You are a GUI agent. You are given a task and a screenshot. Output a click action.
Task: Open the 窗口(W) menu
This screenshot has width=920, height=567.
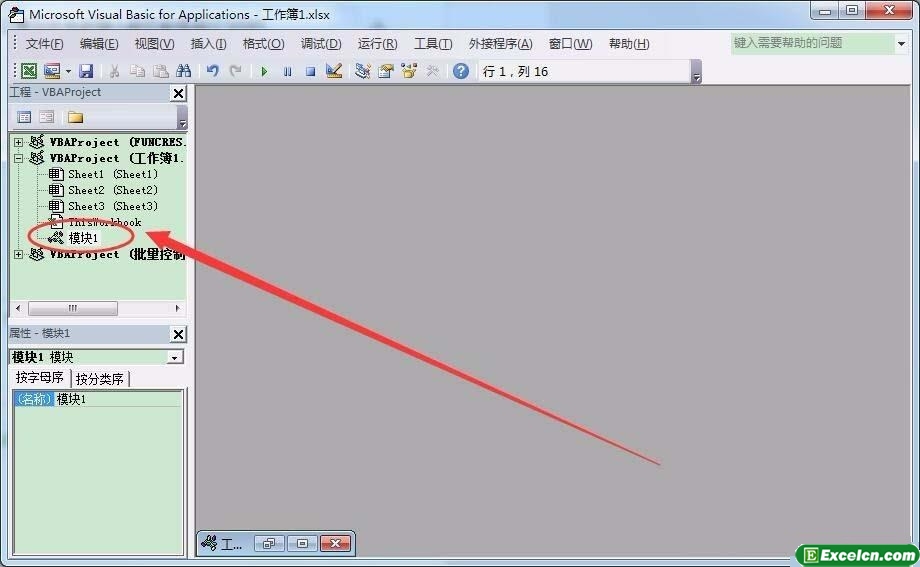[570, 44]
